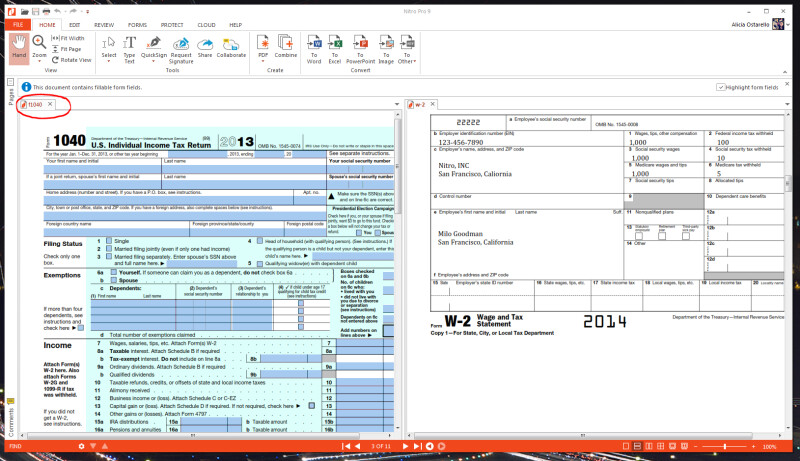Check Married filing jointly box

tap(109, 248)
